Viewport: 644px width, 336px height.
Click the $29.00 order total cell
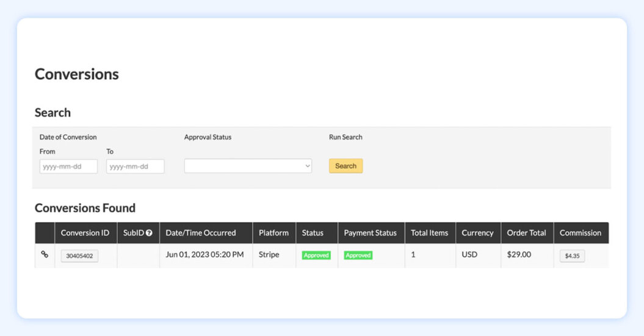519,255
